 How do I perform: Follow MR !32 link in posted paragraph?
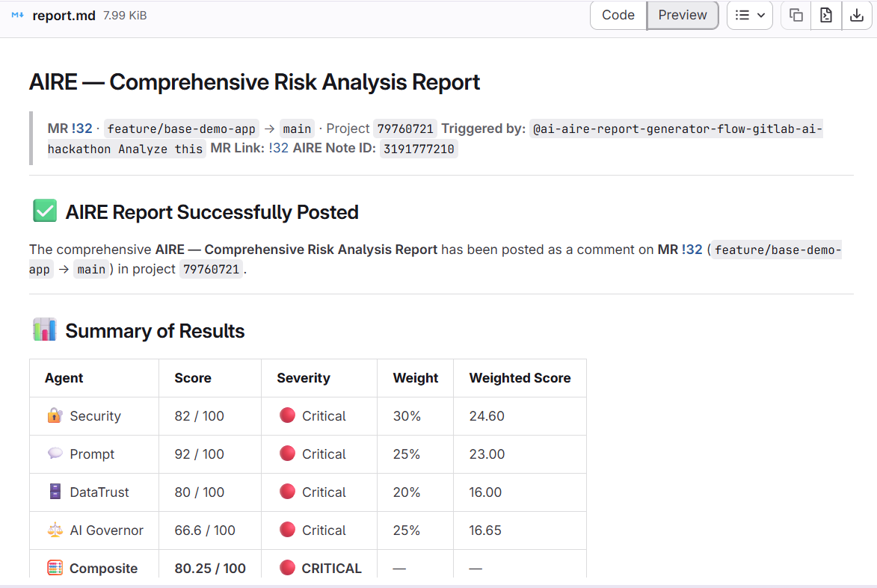(692, 250)
